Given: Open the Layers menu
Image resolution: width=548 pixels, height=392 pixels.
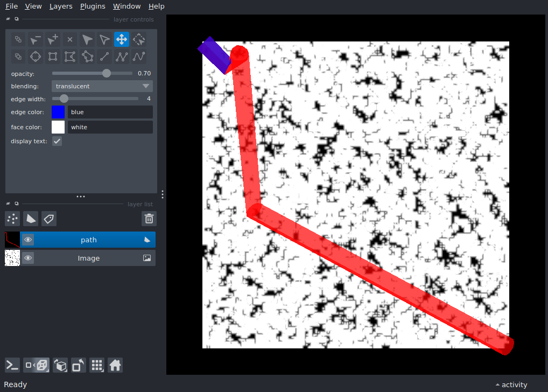Looking at the screenshot, I should 60,6.
